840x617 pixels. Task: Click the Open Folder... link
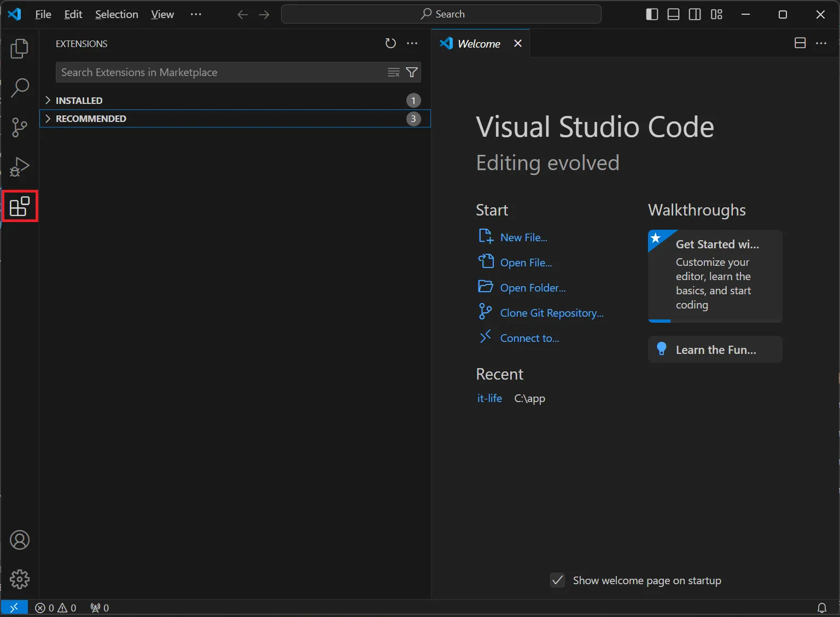pos(533,288)
